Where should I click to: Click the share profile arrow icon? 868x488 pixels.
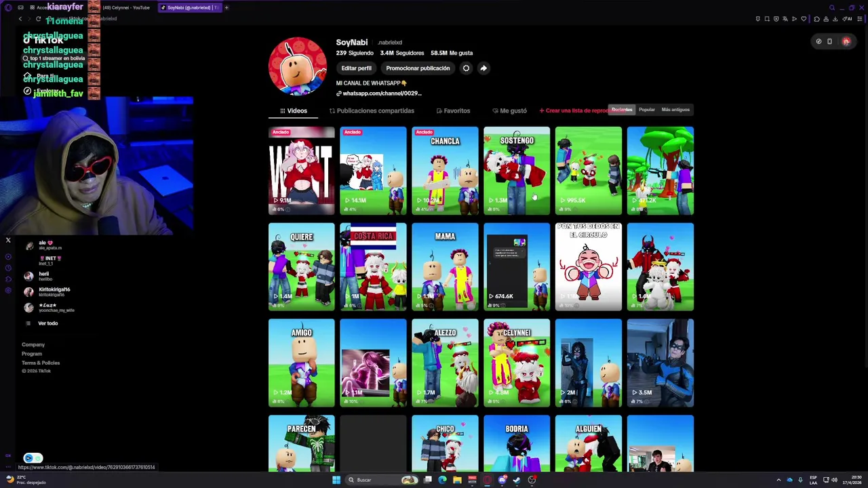click(x=484, y=68)
